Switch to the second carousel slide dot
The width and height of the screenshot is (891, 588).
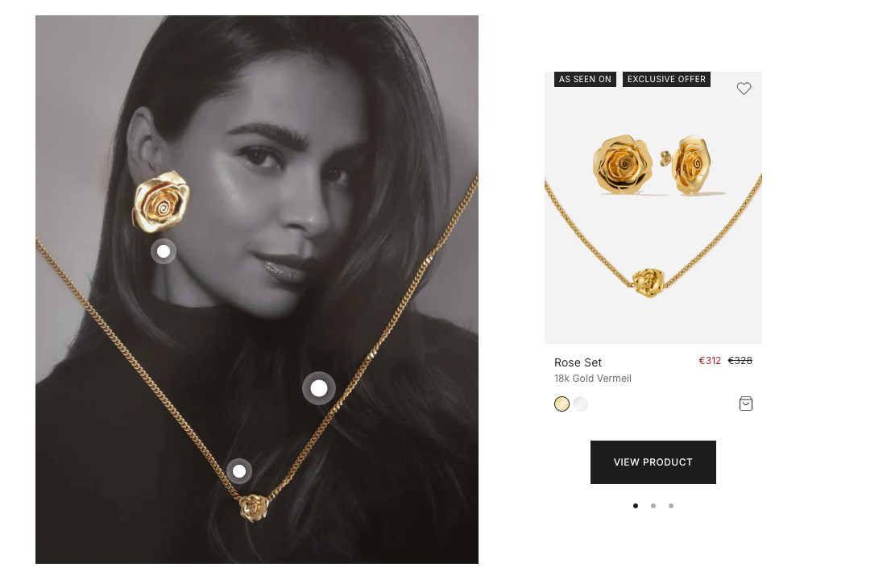[x=653, y=506]
